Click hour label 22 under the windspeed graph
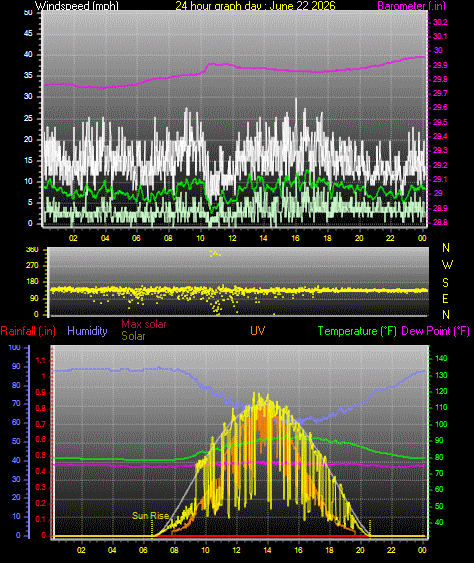Image resolution: width=474 pixels, height=563 pixels. [x=390, y=238]
